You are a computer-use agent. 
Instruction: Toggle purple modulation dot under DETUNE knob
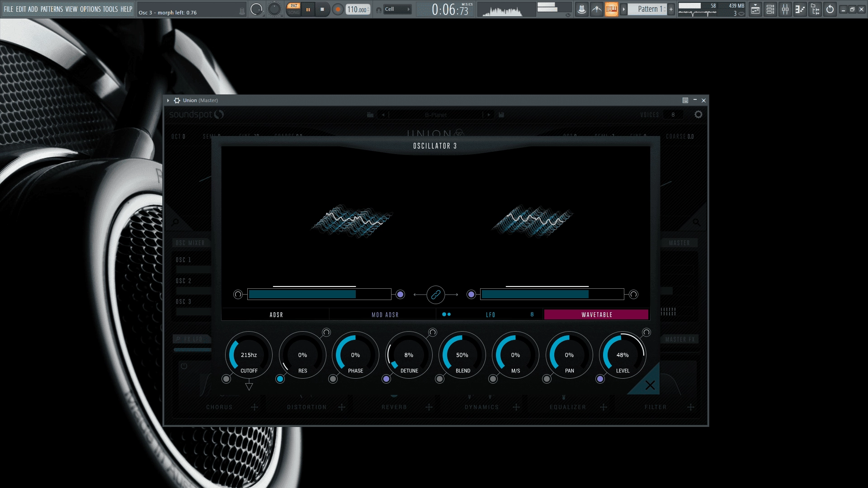point(386,379)
